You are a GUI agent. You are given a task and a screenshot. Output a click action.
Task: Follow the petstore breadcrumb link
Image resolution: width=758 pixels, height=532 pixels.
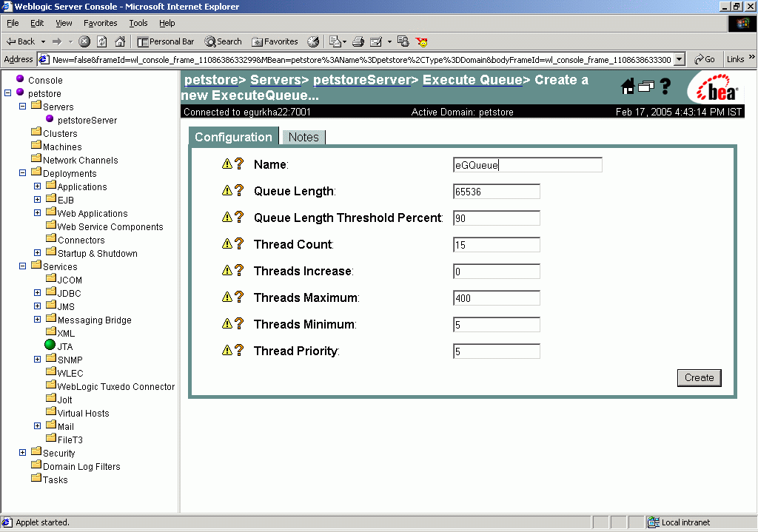212,80
